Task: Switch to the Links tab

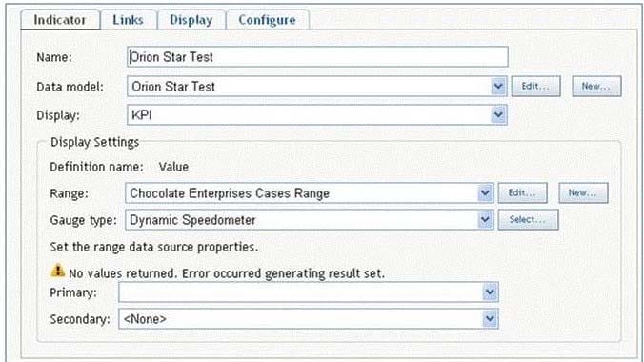Action: pos(129,20)
